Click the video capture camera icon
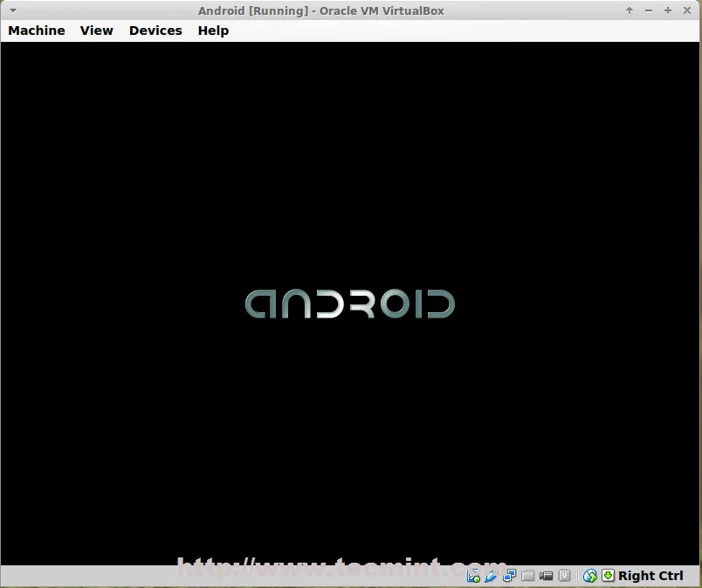702x588 pixels. [547, 576]
